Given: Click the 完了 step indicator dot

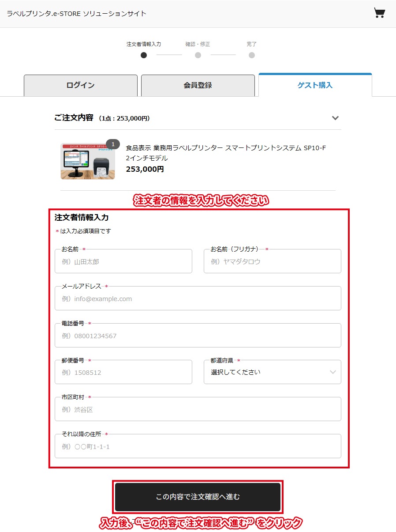Looking at the screenshot, I should 252,55.
